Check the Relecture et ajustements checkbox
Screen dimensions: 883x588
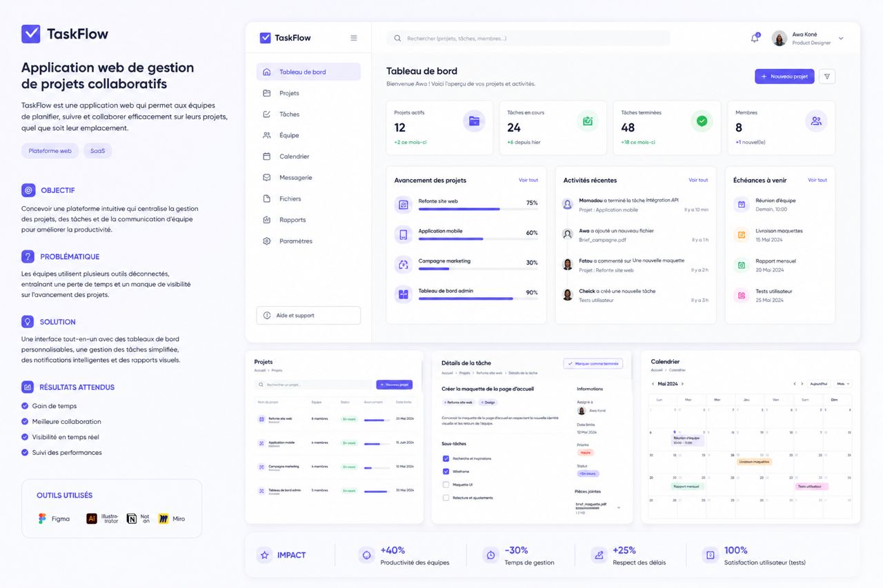click(446, 498)
